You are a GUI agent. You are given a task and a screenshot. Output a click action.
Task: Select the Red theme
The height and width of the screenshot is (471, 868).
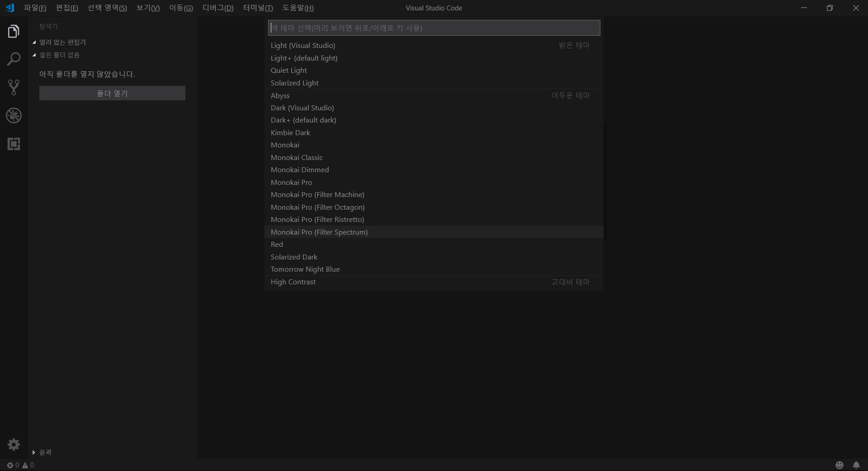434,244
